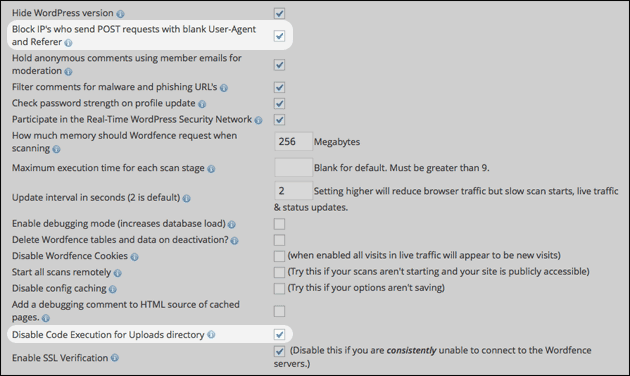The height and width of the screenshot is (376, 630).
Task: Click the empty Maximum execution time field
Action: 293,168
